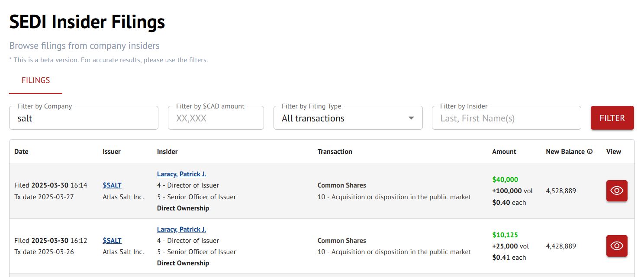The width and height of the screenshot is (644, 277).
Task: Focus the Filter by Company field
Action: pyautogui.click(x=84, y=118)
